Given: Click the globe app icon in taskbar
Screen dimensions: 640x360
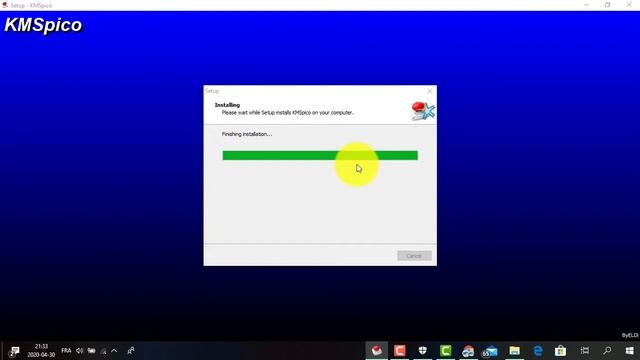Looking at the screenshot, I should pyautogui.click(x=468, y=351).
